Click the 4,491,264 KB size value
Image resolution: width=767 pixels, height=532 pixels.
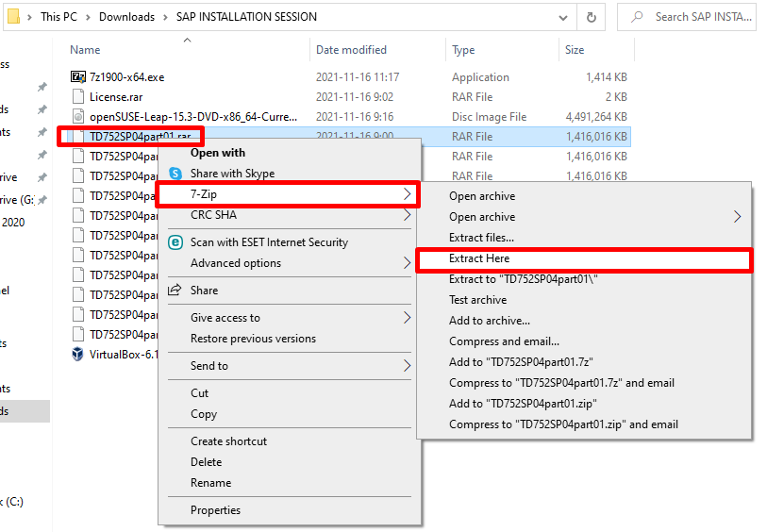click(x=596, y=116)
